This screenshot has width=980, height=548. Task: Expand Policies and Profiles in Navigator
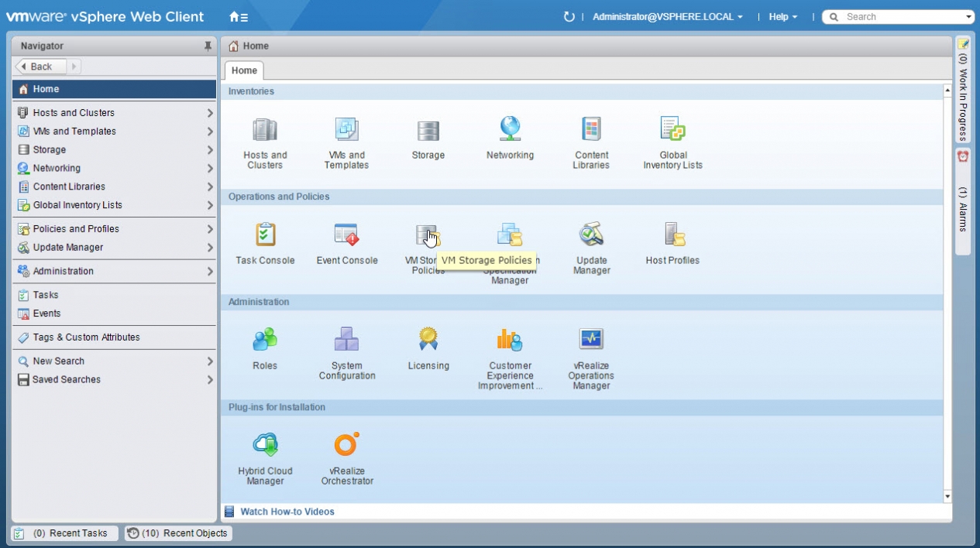76,229
